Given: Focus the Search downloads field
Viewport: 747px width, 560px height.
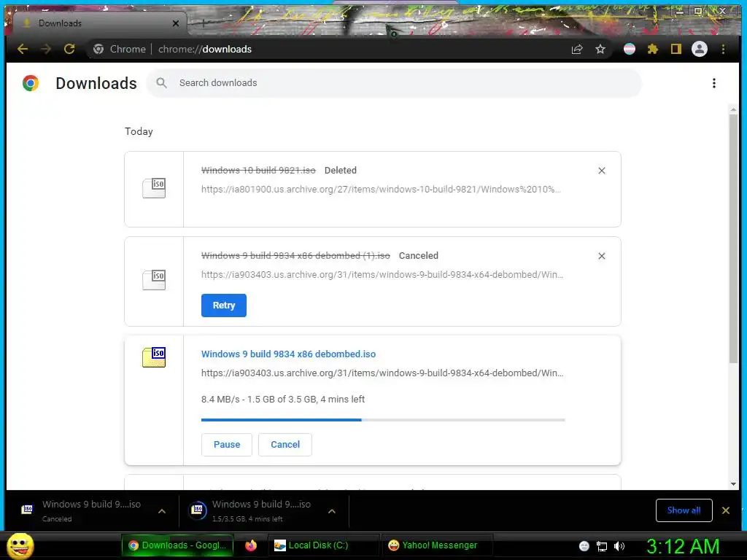Looking at the screenshot, I should pos(394,83).
